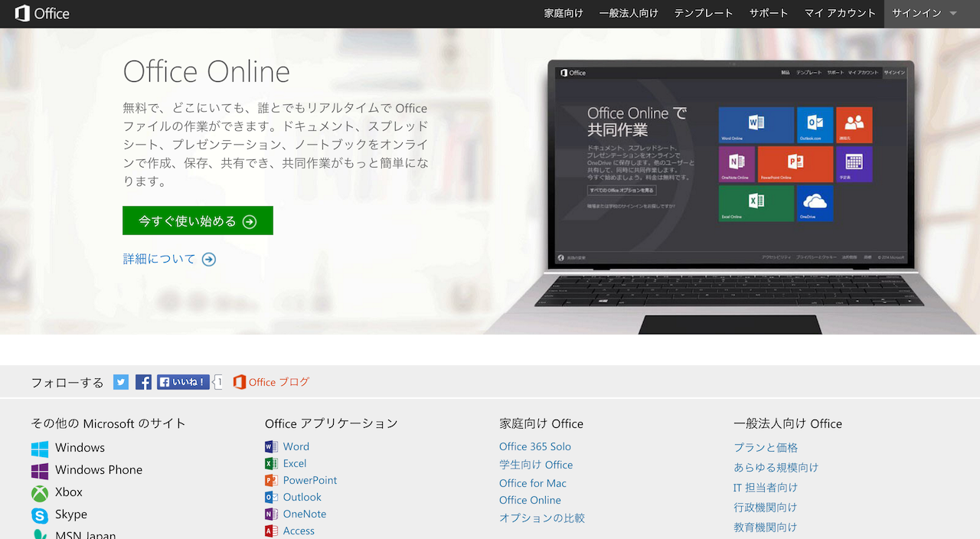This screenshot has height=539, width=980.
Task: Open the Skype site link
Action: [71, 514]
